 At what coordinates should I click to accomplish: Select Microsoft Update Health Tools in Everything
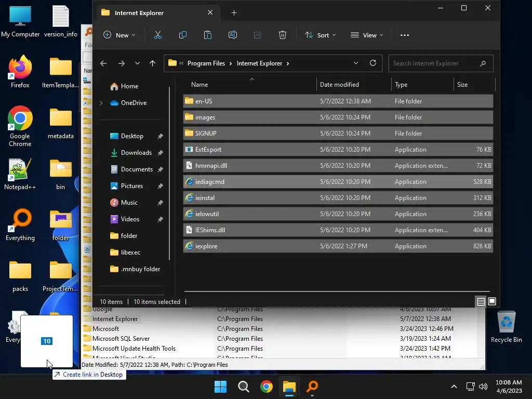[x=134, y=349]
